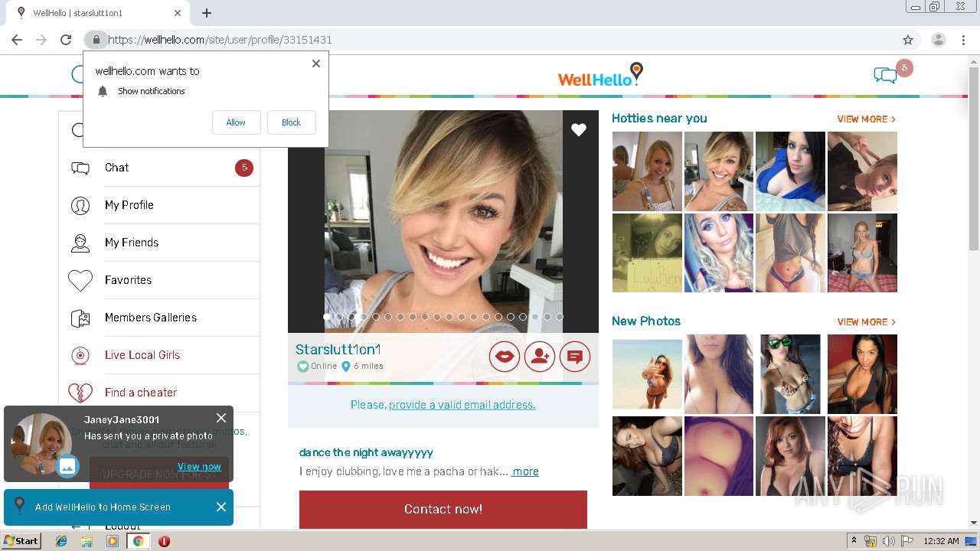Click the My Friends person icon
The image size is (980, 551).
coord(80,243)
